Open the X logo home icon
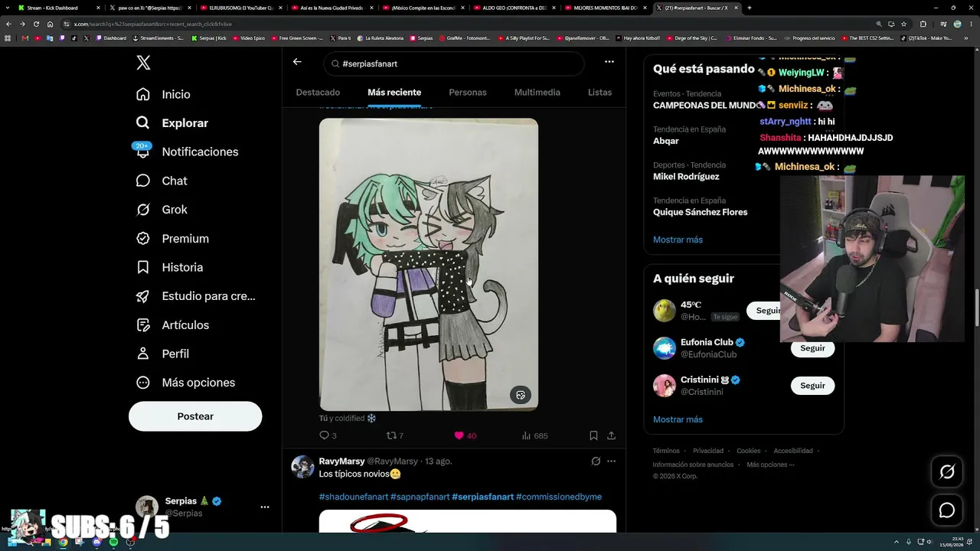Screen dimensions: 980x551 pyautogui.click(x=143, y=63)
